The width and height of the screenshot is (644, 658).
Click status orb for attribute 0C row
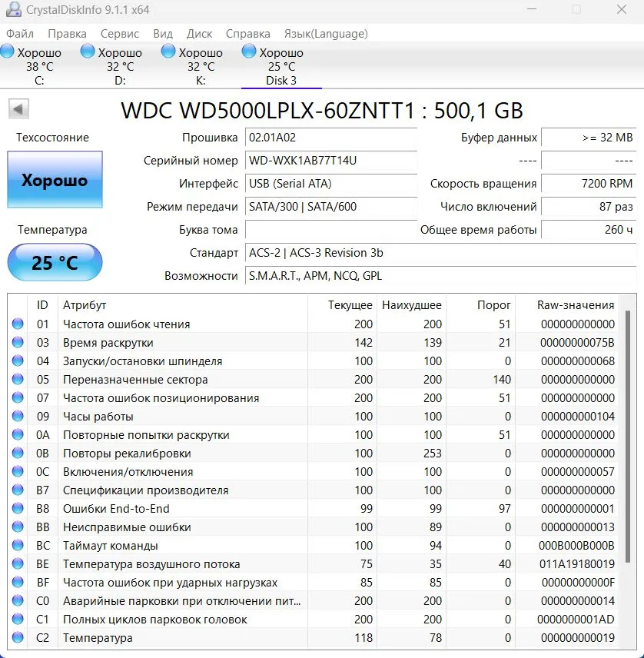pyautogui.click(x=18, y=472)
